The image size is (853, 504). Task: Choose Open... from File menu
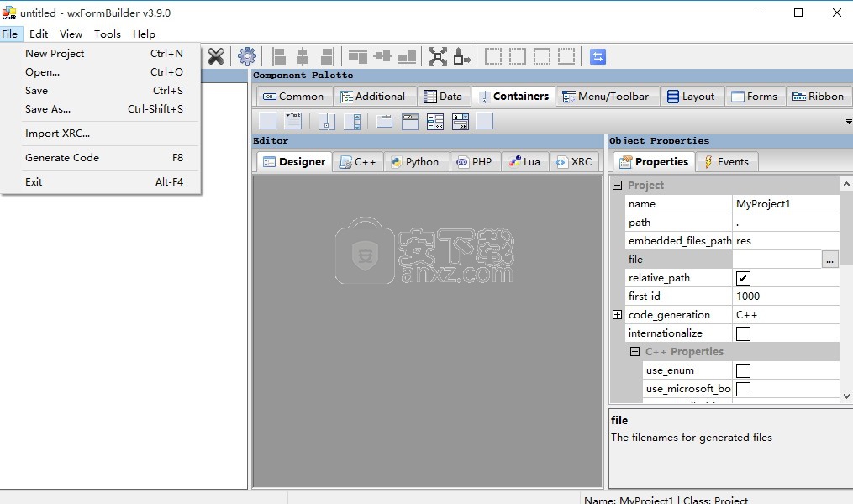click(x=101, y=71)
